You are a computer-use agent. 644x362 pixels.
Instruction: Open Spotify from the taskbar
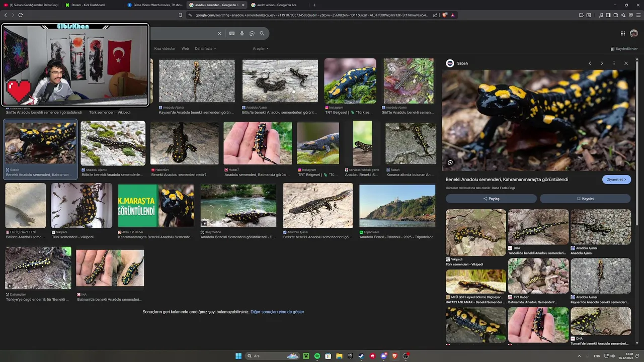(x=317, y=356)
